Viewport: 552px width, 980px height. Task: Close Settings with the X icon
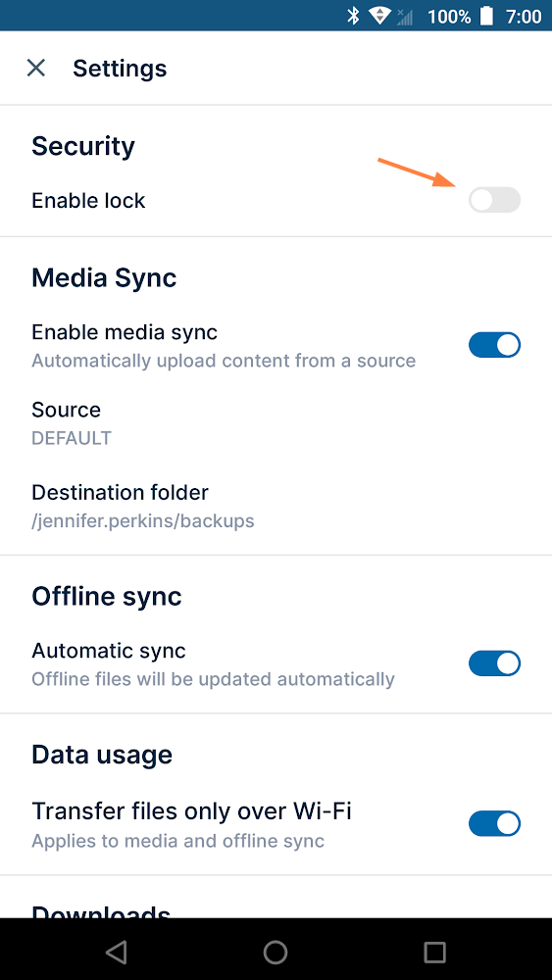pos(36,68)
